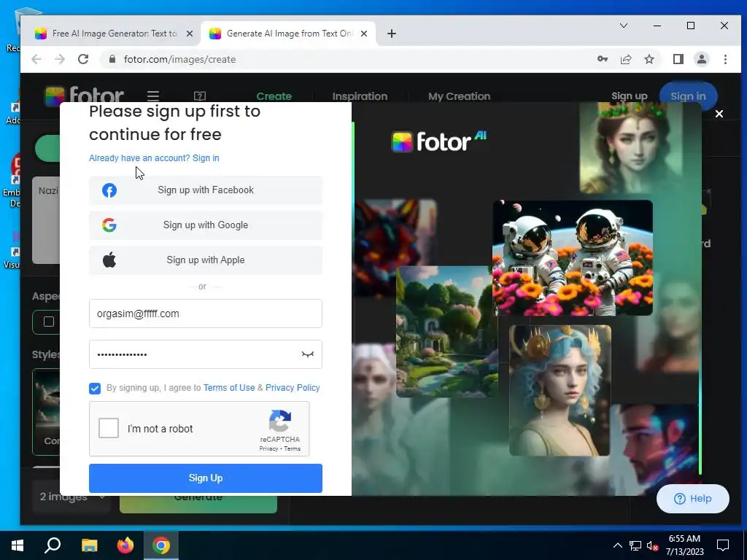Click the Apple logo icon
The height and width of the screenshot is (560, 747).
click(x=109, y=260)
